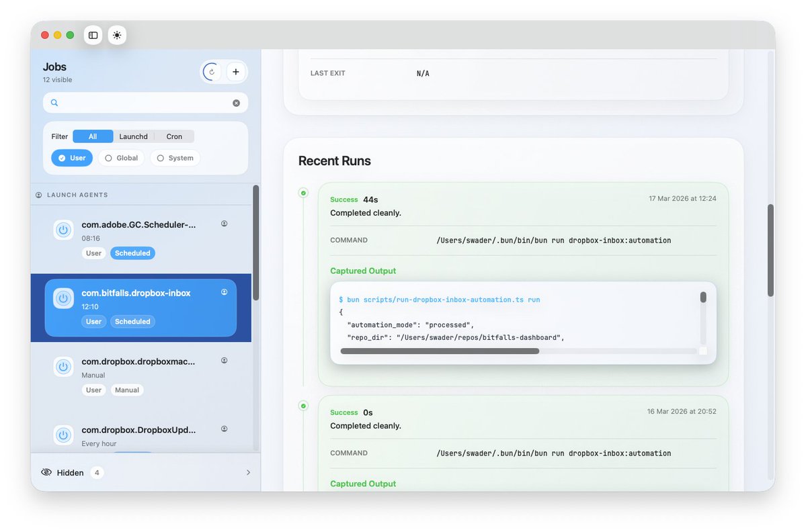Open the com.adobe.GC.Scheduler job
This screenshot has width=806, height=532.
[x=141, y=238]
